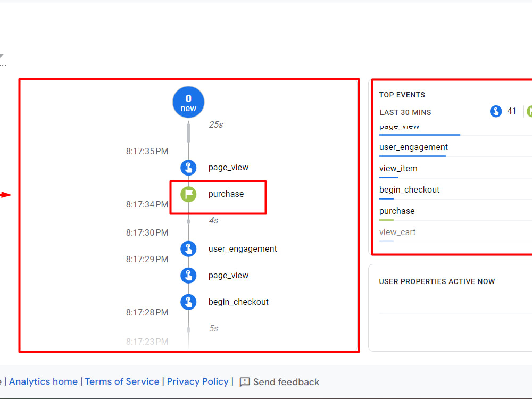Click the begin_checkout event icon
Viewport: 532px width, 399px height.
coord(188,302)
